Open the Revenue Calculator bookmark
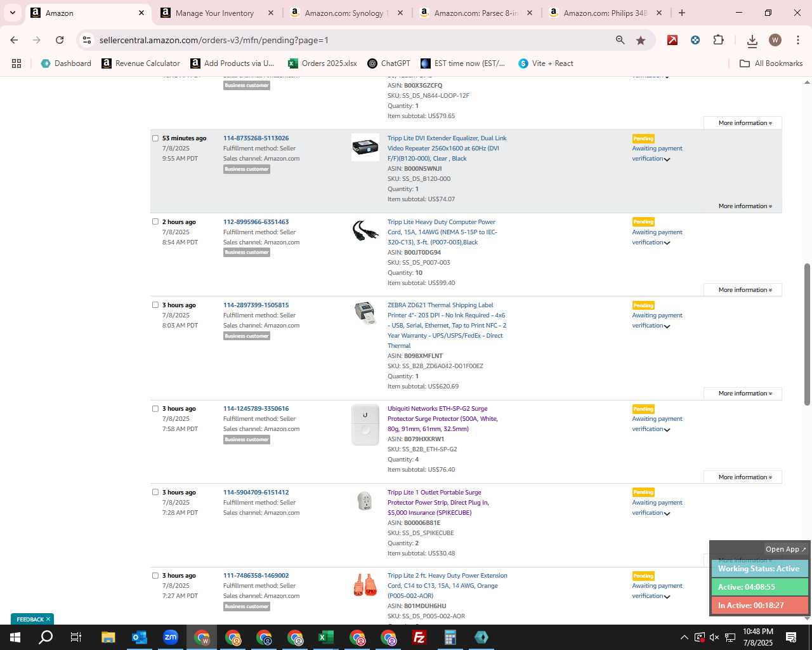The height and width of the screenshot is (650, 812). [x=141, y=63]
